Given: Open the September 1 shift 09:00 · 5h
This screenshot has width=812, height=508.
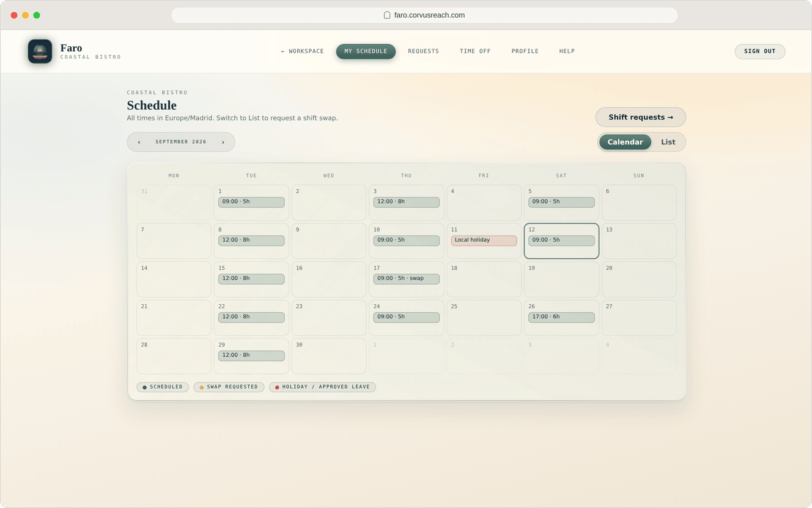Looking at the screenshot, I should tap(251, 202).
